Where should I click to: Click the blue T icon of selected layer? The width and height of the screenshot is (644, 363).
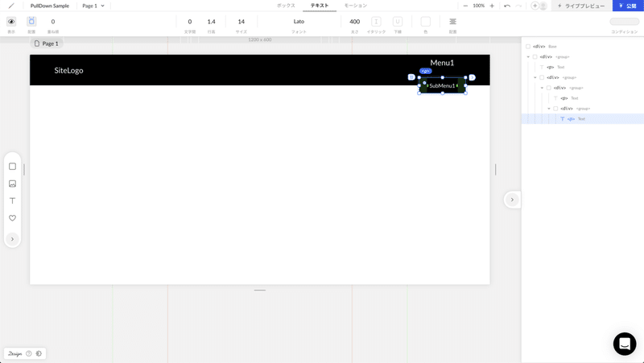562,119
